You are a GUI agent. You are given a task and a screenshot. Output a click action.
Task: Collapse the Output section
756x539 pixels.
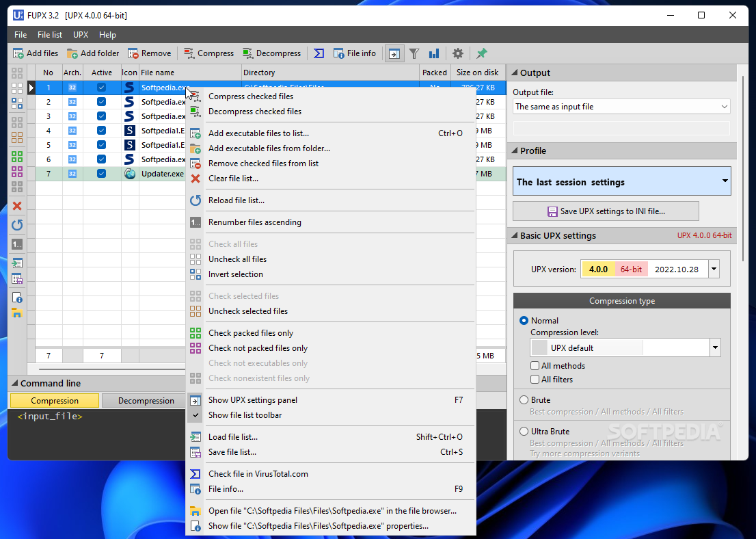(x=515, y=73)
